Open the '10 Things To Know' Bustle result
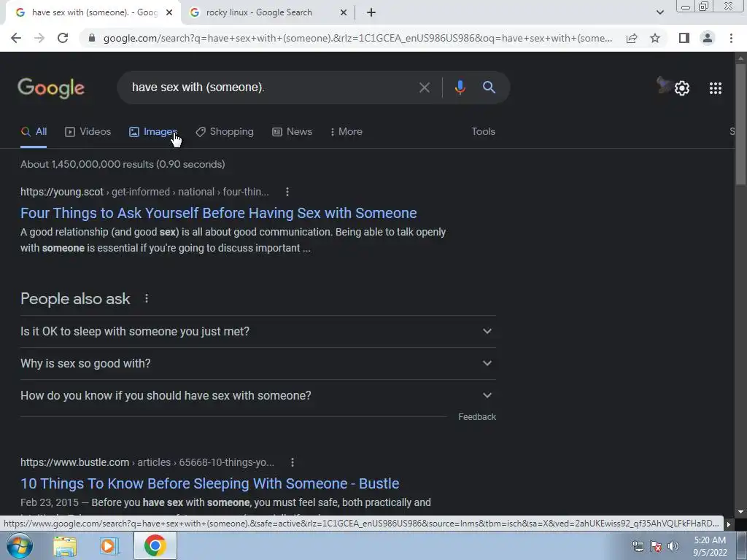This screenshot has height=560, width=747. (x=209, y=483)
